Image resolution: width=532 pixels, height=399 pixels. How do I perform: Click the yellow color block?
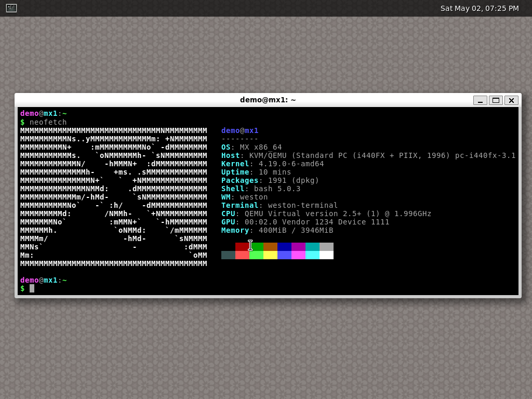[x=270, y=255]
